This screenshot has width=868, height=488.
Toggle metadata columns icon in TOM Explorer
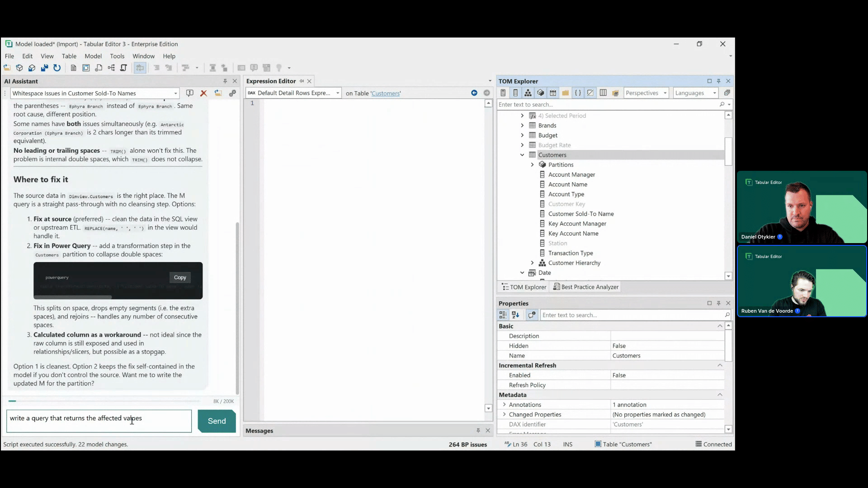(x=603, y=93)
